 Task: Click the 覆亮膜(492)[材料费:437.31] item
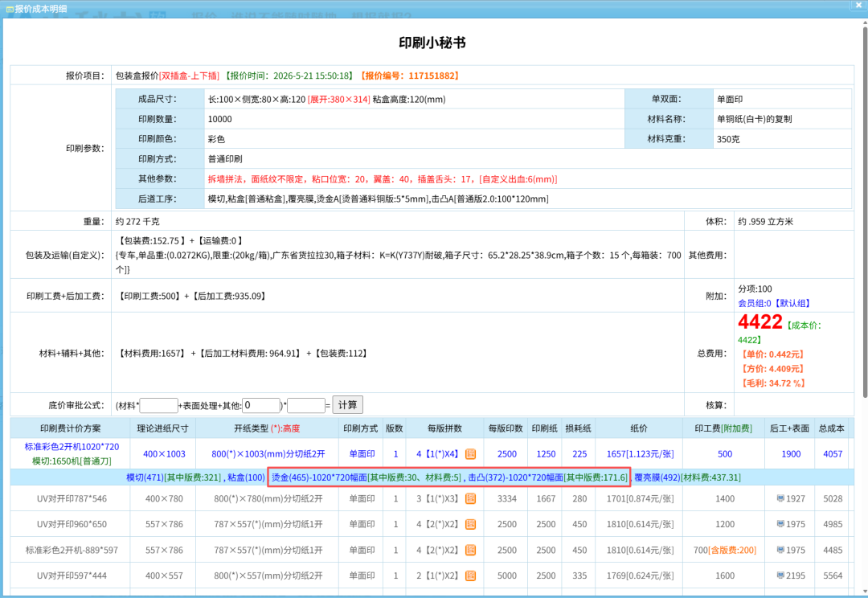[x=687, y=477]
